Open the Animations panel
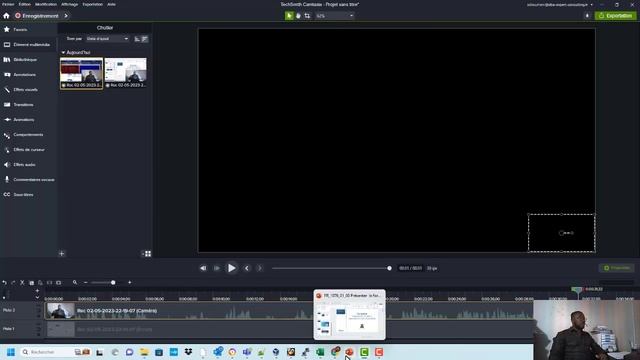 pos(29,120)
